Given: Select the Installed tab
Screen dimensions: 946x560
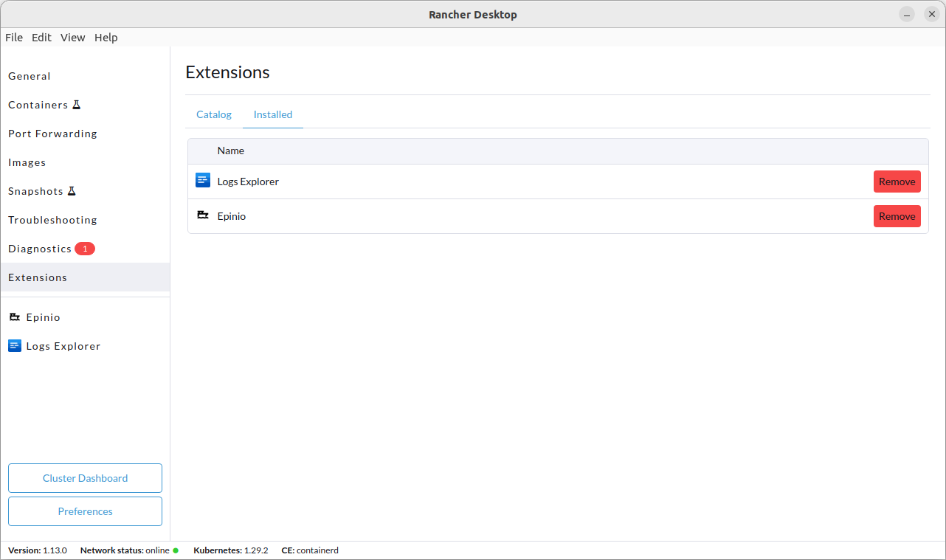Looking at the screenshot, I should 273,114.
